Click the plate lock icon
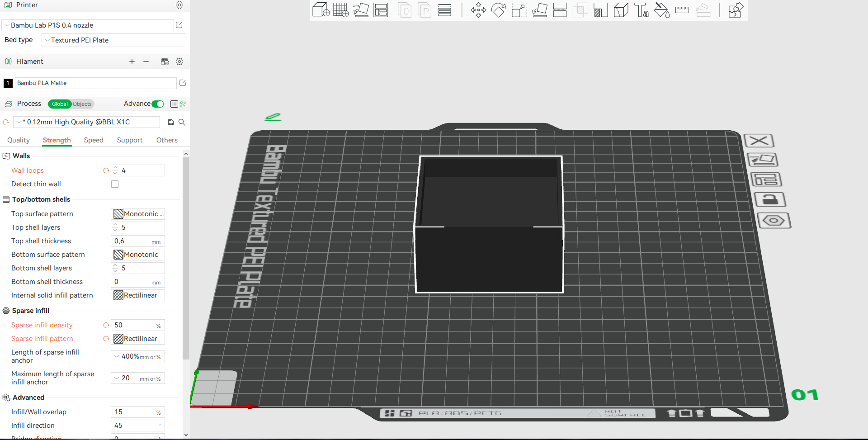 point(770,199)
